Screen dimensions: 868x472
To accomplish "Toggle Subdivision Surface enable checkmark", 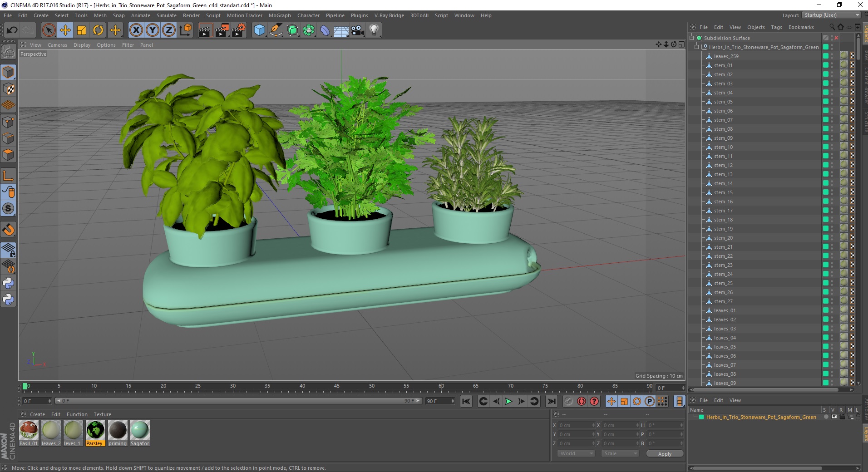I will (837, 38).
